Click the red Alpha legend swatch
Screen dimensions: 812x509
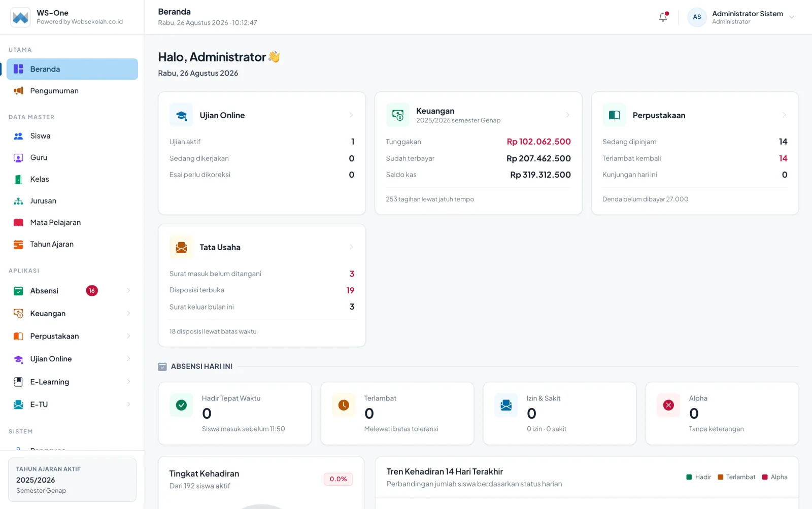[765, 477]
